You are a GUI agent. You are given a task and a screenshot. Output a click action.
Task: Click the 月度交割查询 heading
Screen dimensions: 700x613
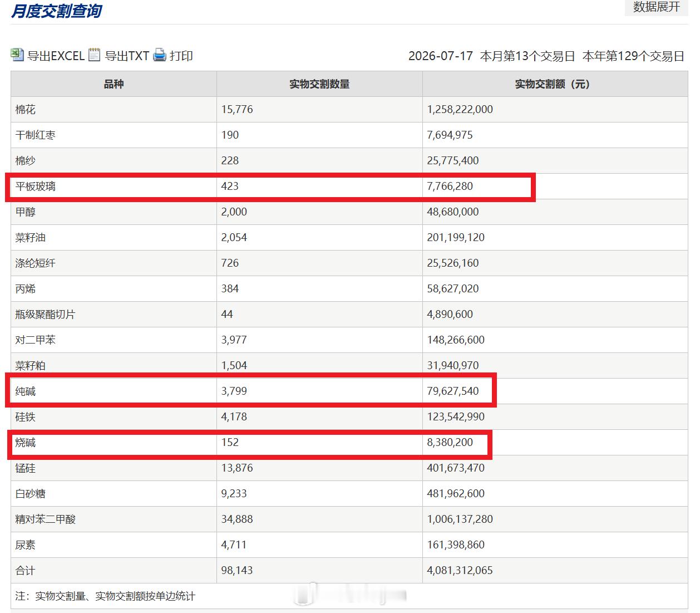(56, 11)
